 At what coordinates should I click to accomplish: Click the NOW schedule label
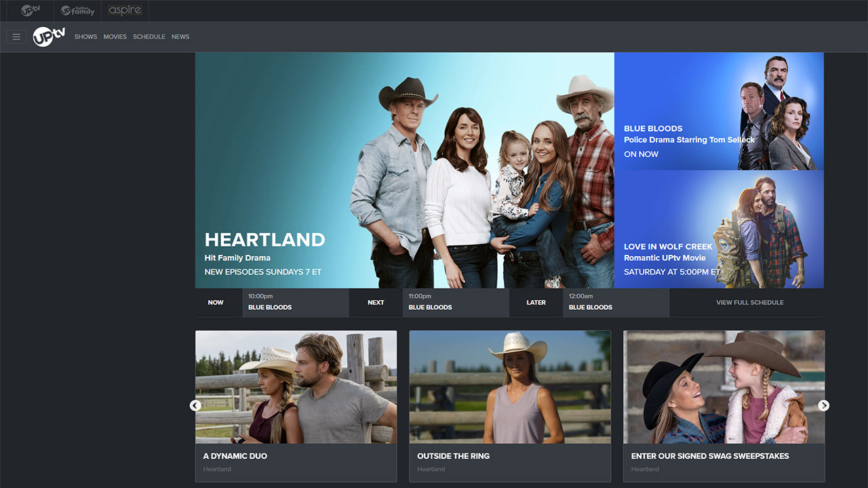tap(216, 302)
